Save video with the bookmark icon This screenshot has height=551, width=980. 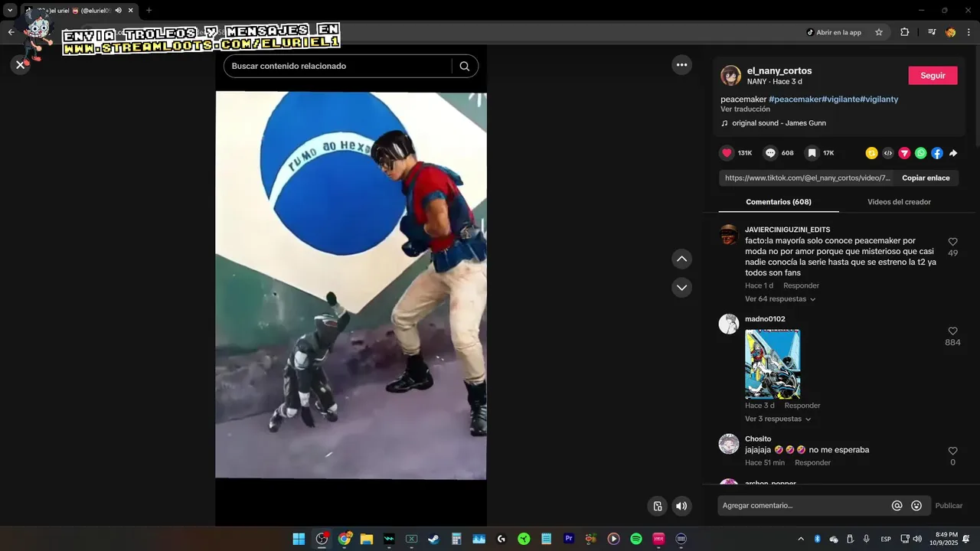click(x=812, y=153)
